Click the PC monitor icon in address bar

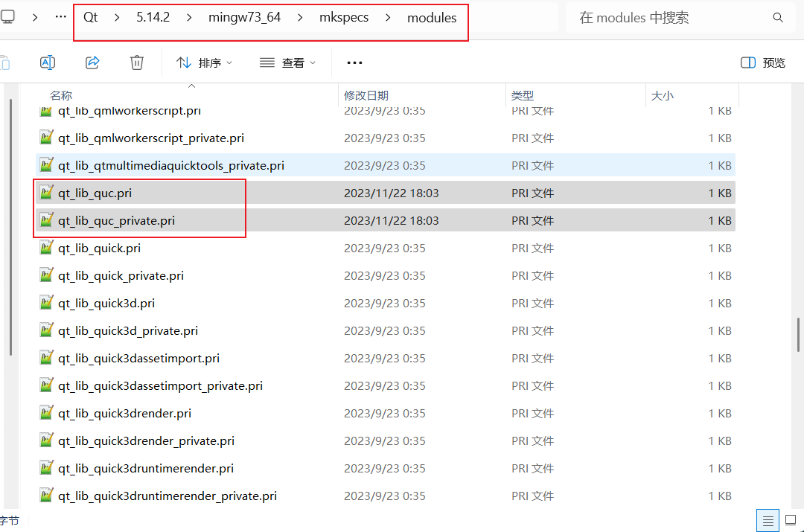tap(7, 17)
